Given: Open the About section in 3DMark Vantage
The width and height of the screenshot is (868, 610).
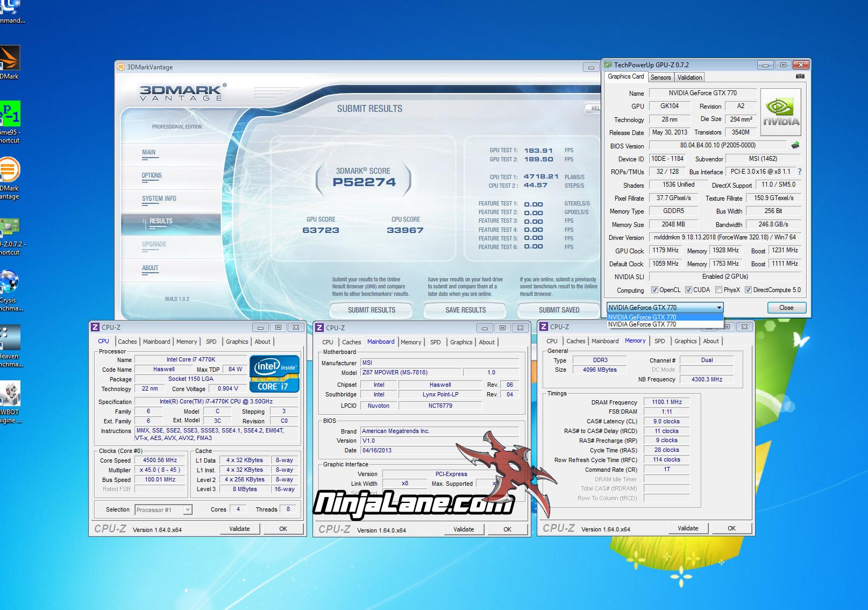Looking at the screenshot, I should [150, 268].
